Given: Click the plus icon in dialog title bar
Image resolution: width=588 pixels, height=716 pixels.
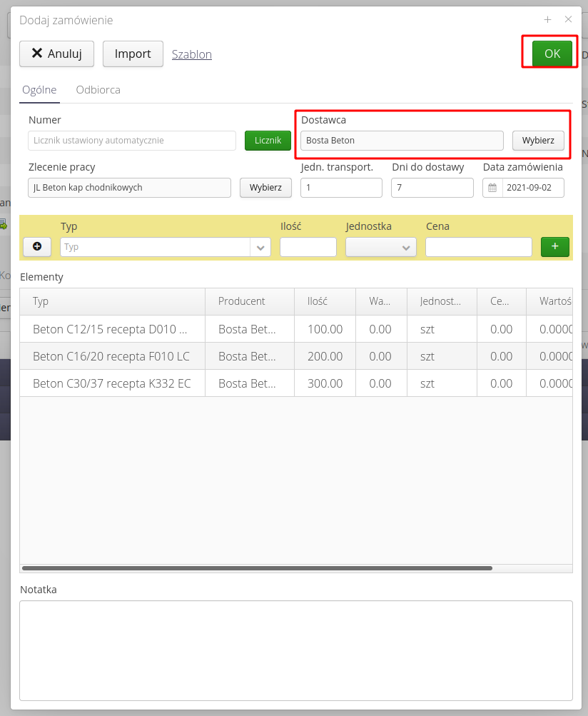Looking at the screenshot, I should (x=547, y=20).
